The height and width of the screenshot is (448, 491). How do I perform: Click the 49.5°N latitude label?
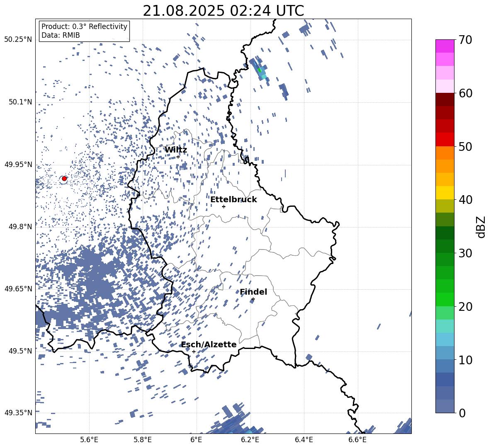(20, 351)
